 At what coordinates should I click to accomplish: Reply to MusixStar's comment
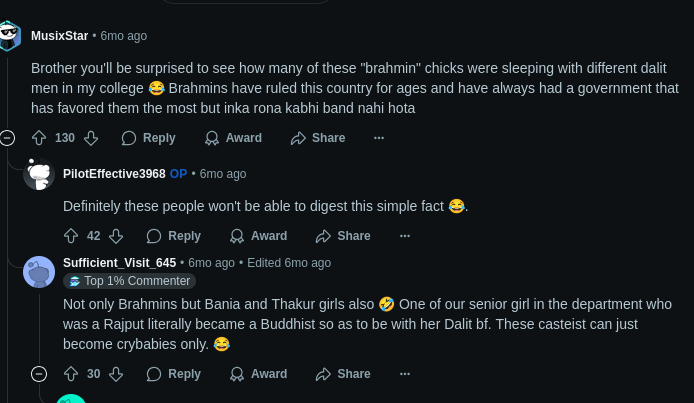148,138
